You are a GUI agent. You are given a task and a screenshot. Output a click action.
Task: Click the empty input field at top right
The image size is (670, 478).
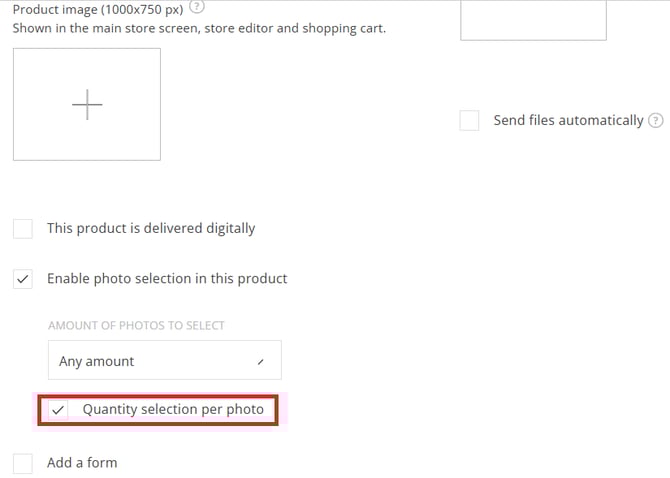click(533, 18)
